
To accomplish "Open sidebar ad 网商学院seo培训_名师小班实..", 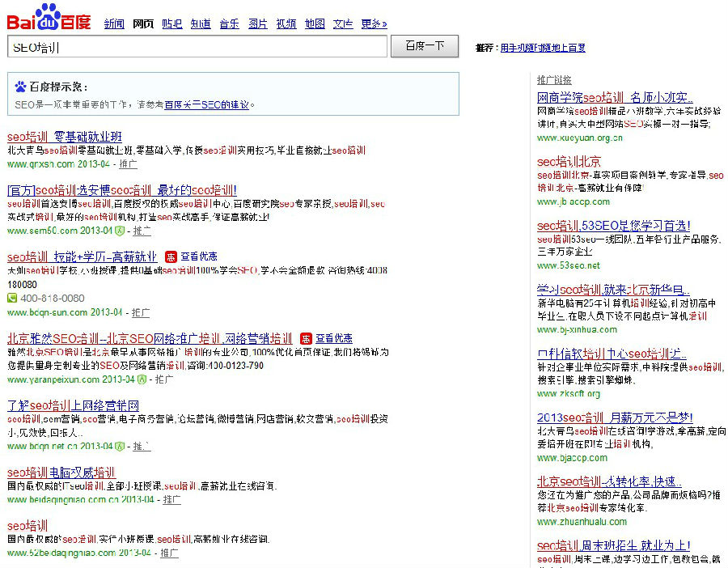I will 615,98.
